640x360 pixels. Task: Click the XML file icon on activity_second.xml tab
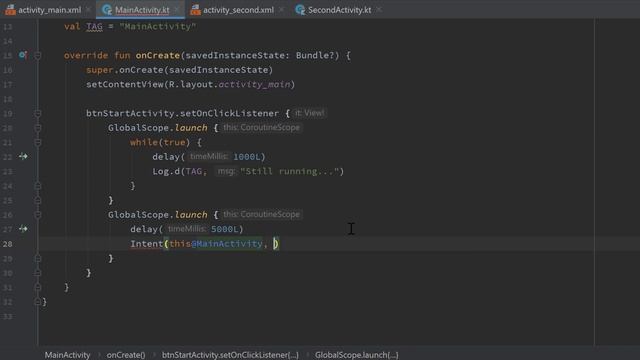coord(196,10)
